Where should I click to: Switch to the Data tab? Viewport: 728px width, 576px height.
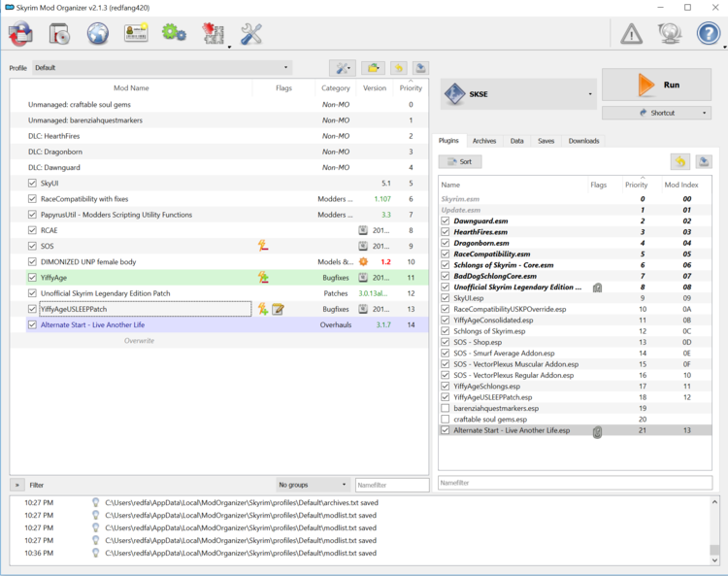516,141
